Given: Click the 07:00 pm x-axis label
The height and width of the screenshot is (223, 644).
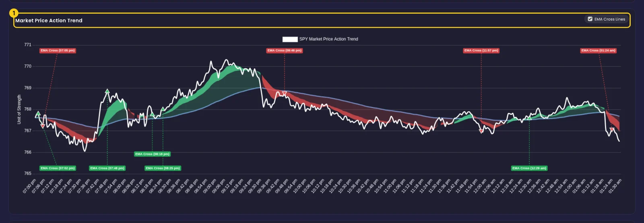Looking at the screenshot, I should (x=30, y=186).
